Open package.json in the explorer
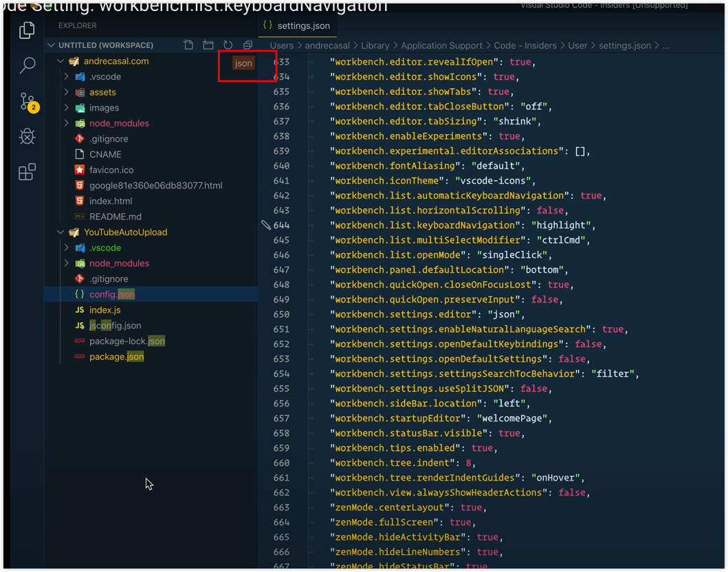Viewport: 728px width, 572px height. tap(117, 357)
